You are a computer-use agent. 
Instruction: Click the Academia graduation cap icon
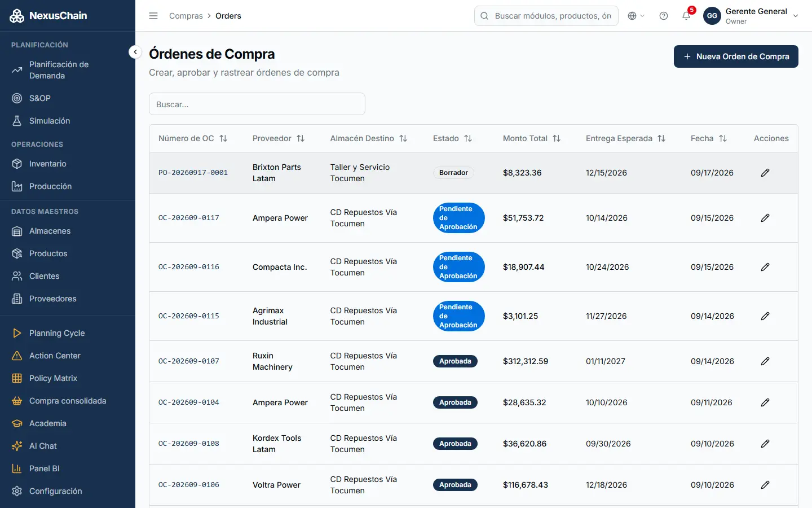[x=17, y=423]
